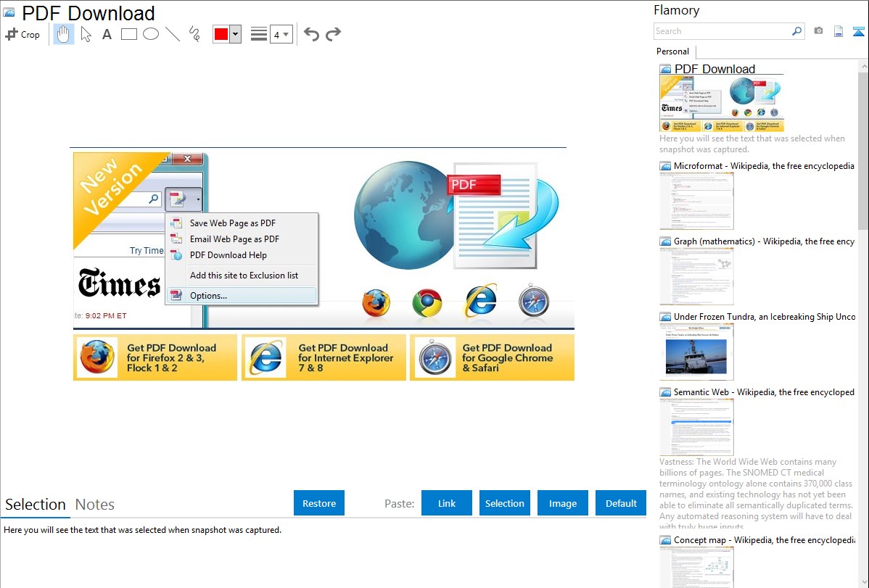The width and height of the screenshot is (869, 588).
Task: Open the icebreaking ship snapshot thumbnail
Action: coord(696,352)
